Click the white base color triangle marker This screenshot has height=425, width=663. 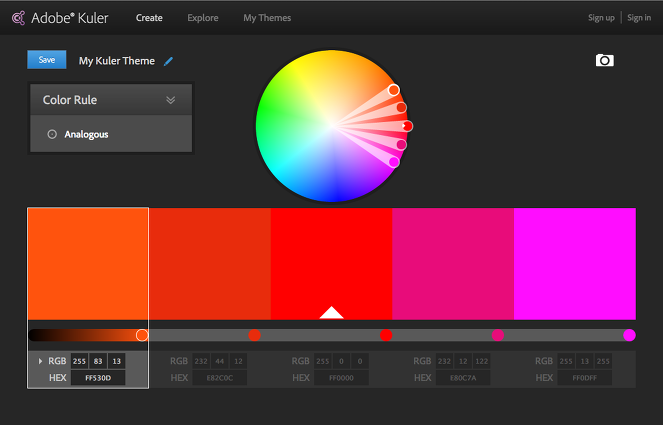pos(332,313)
